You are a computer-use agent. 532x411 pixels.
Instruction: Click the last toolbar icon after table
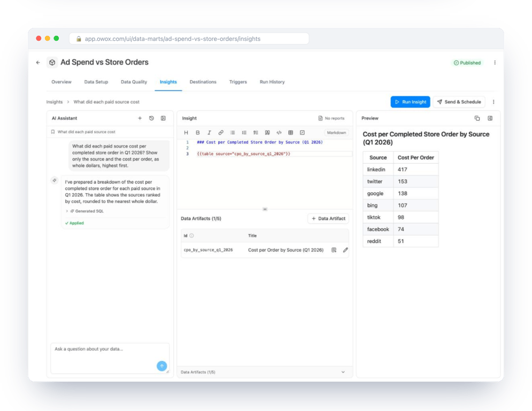click(302, 133)
